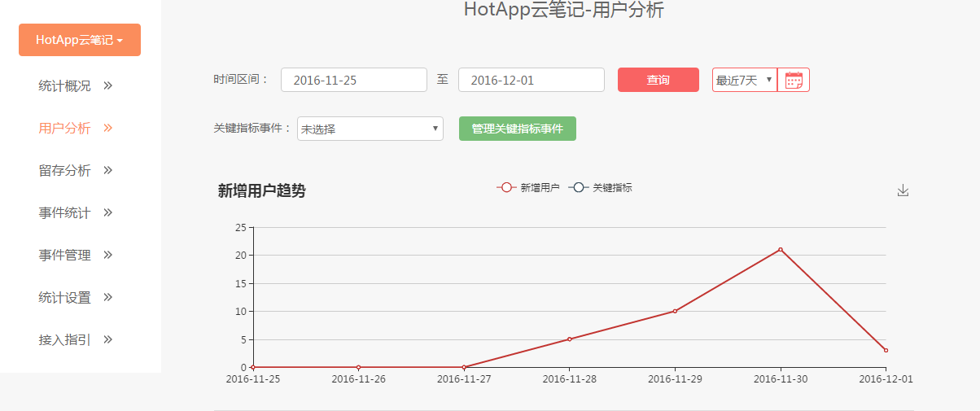Open the HotApp云笔记 app dropdown
Screen dimensions: 980x411
[80, 40]
